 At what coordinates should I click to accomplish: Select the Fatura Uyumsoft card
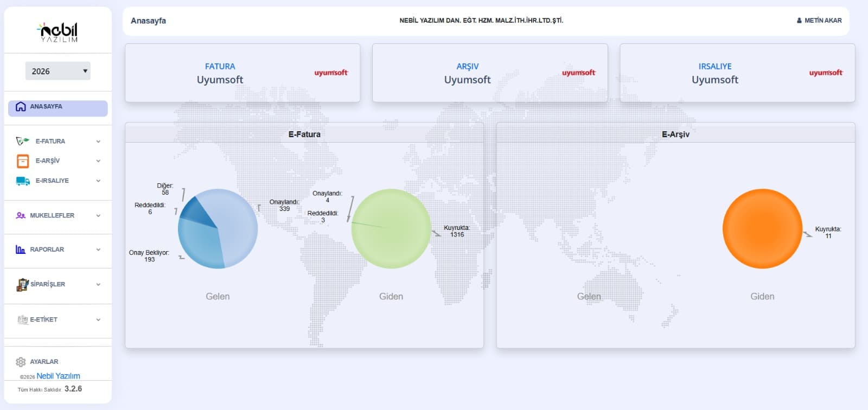[242, 73]
